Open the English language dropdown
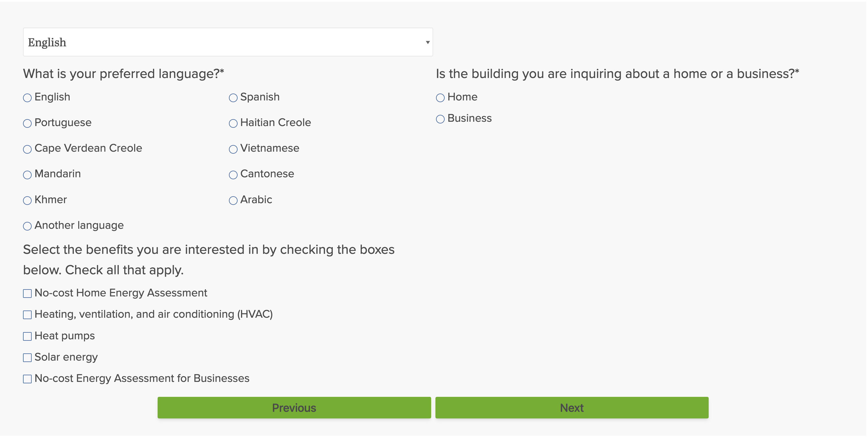 coord(228,42)
